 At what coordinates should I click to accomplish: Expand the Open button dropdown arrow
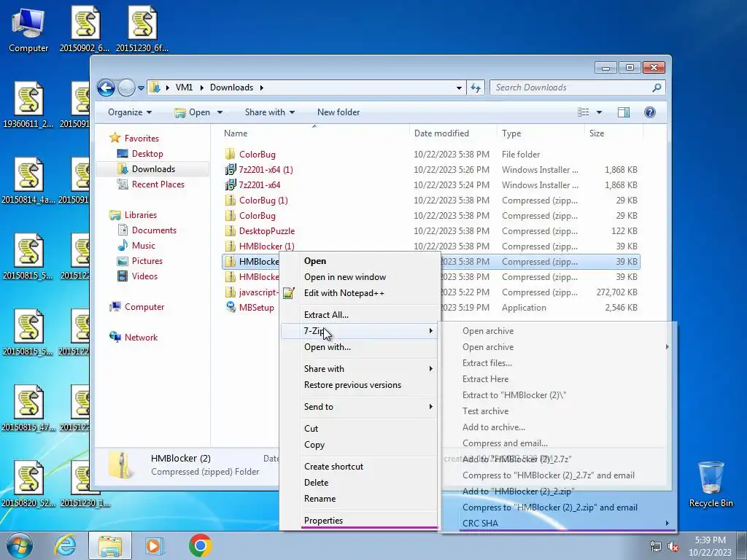coord(220,112)
